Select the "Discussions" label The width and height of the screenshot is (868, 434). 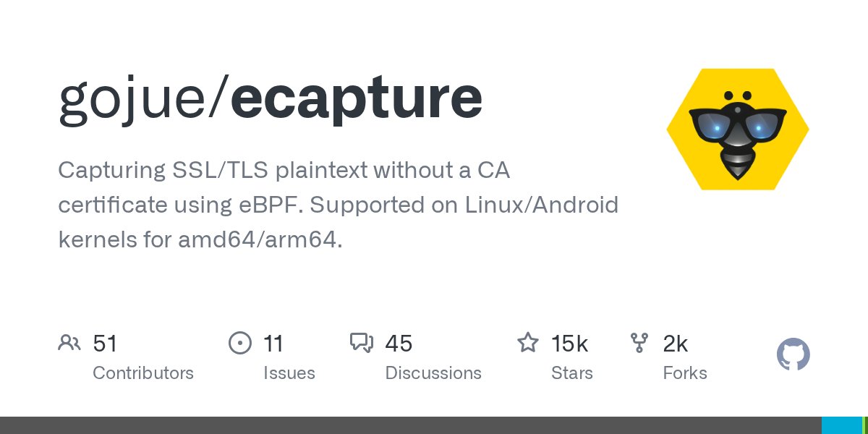pos(433,373)
